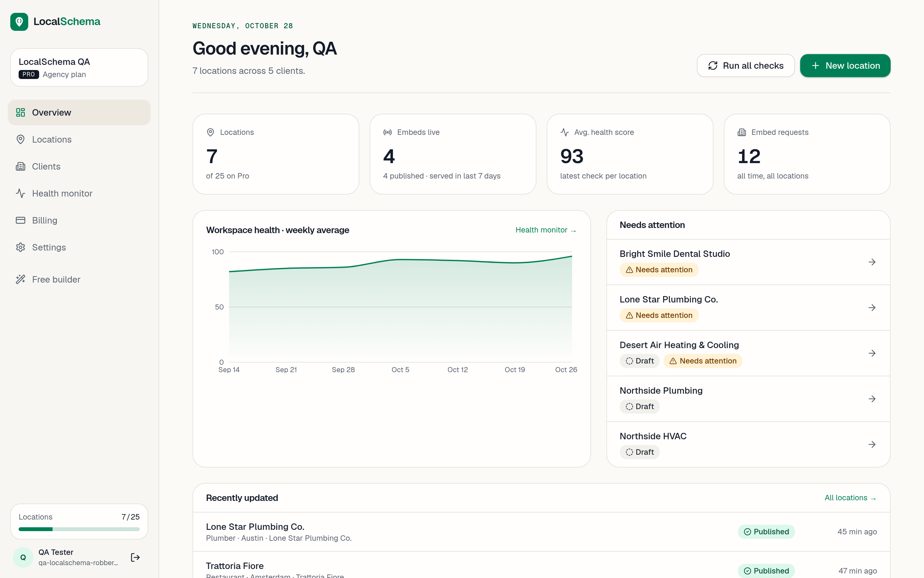Navigate to Health monitor in sidebar
The width and height of the screenshot is (924, 578).
point(79,193)
